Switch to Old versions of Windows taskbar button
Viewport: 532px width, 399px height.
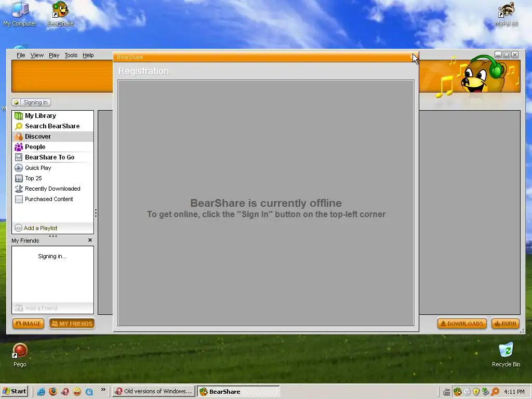coord(154,391)
